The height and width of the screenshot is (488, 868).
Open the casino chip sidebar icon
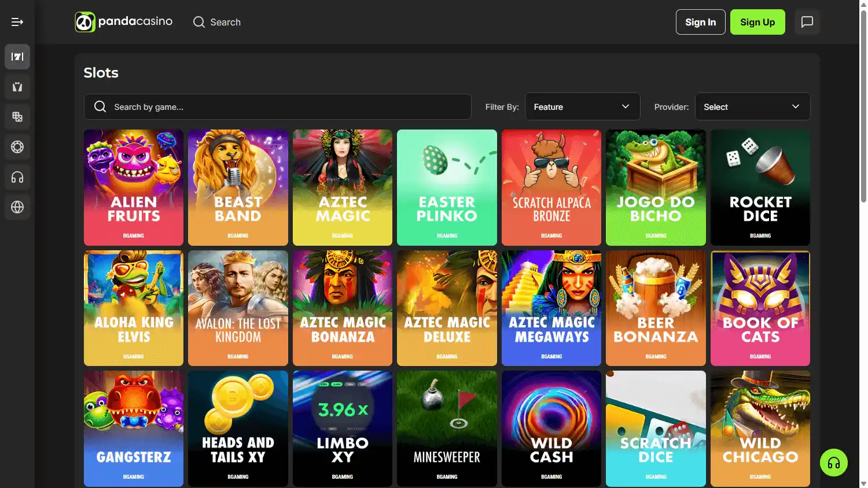17,147
